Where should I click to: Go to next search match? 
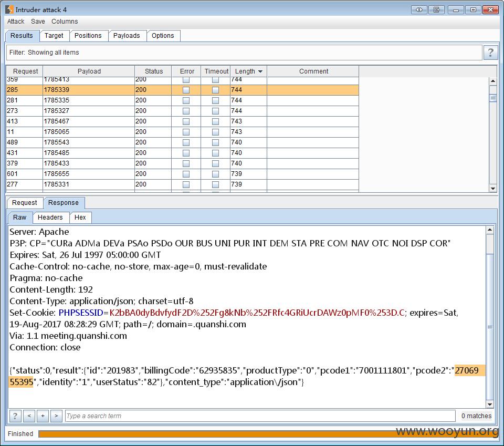click(56, 416)
